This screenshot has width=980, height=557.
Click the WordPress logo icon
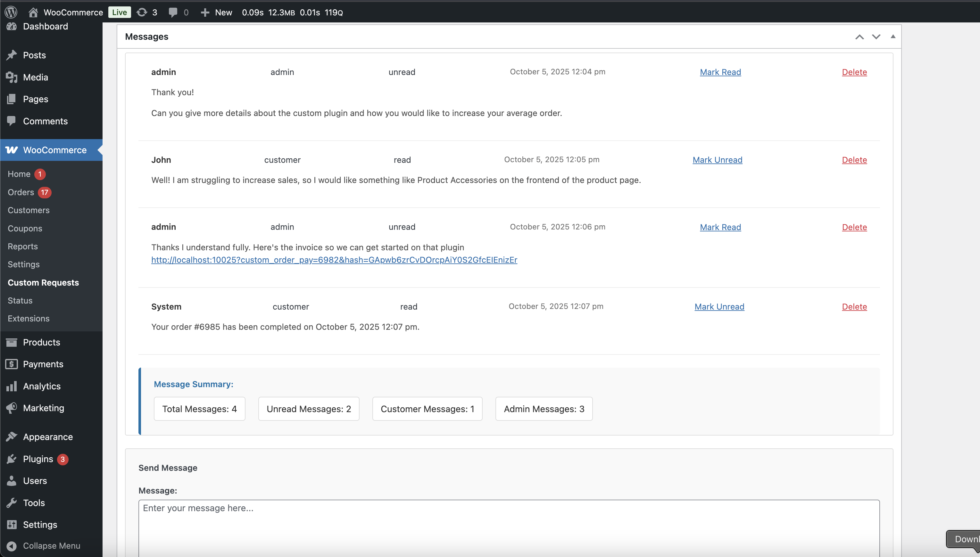pyautogui.click(x=11, y=12)
